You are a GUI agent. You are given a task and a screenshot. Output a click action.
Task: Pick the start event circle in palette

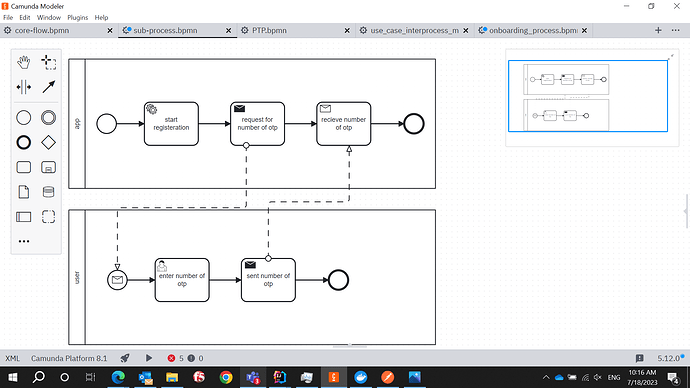24,118
